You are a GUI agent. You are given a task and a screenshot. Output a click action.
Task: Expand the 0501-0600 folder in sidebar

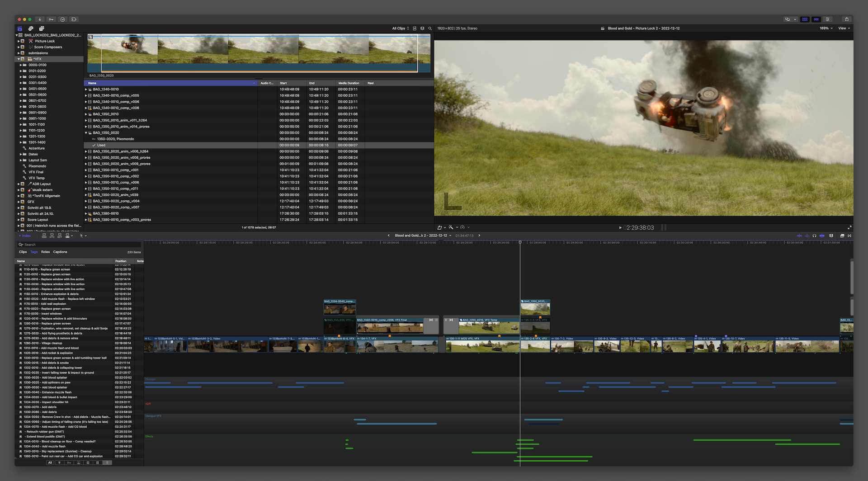point(21,95)
